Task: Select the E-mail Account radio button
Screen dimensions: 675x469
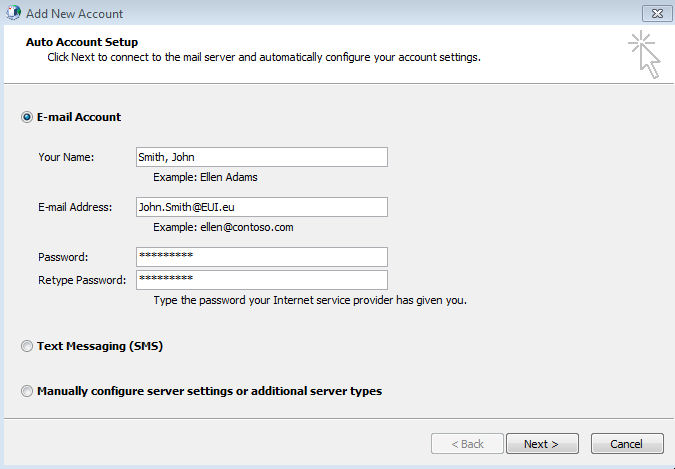Action: point(27,117)
